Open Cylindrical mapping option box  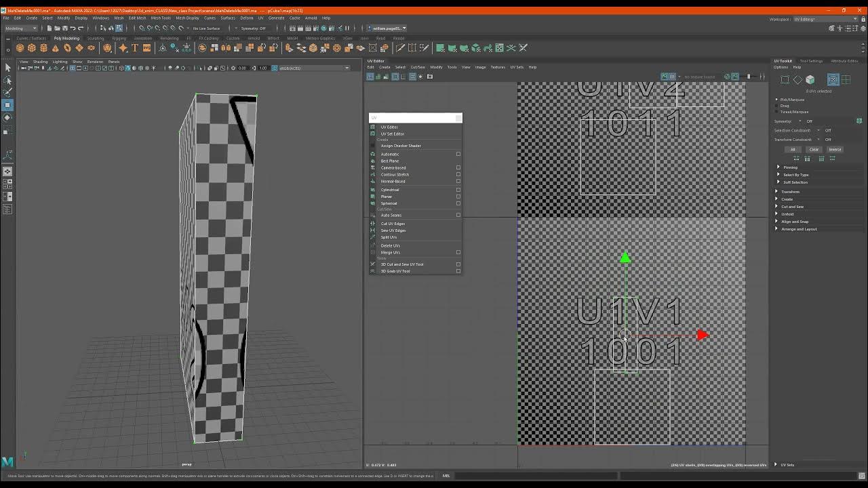coord(458,190)
